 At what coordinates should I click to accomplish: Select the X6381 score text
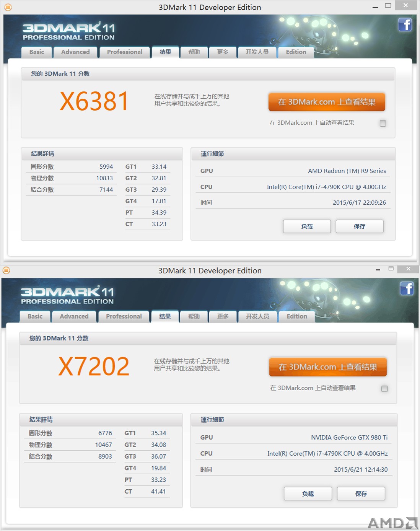(x=94, y=101)
